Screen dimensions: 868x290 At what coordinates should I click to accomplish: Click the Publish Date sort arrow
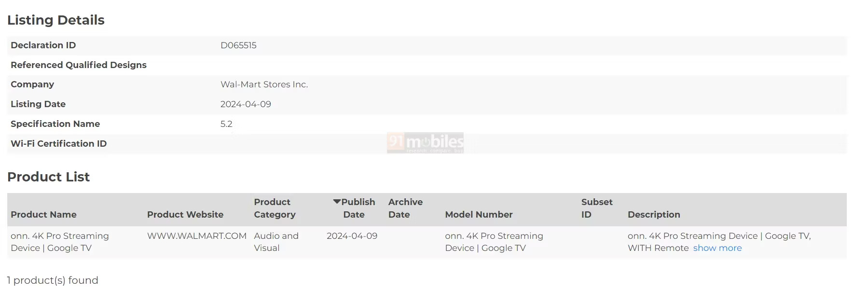[x=337, y=202]
